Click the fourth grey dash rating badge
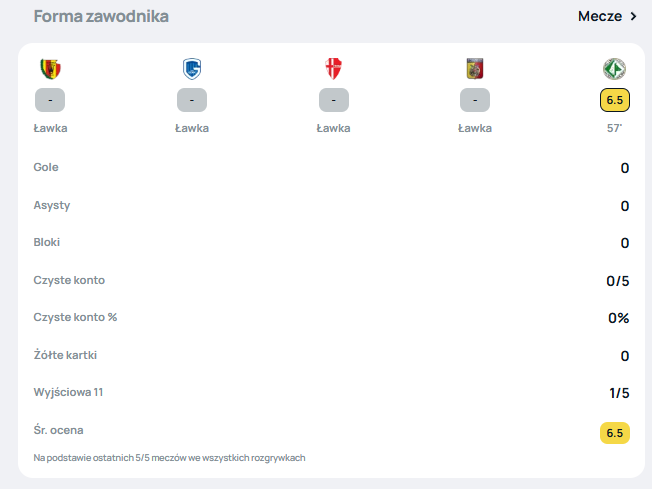The image size is (652, 489). pyautogui.click(x=475, y=100)
